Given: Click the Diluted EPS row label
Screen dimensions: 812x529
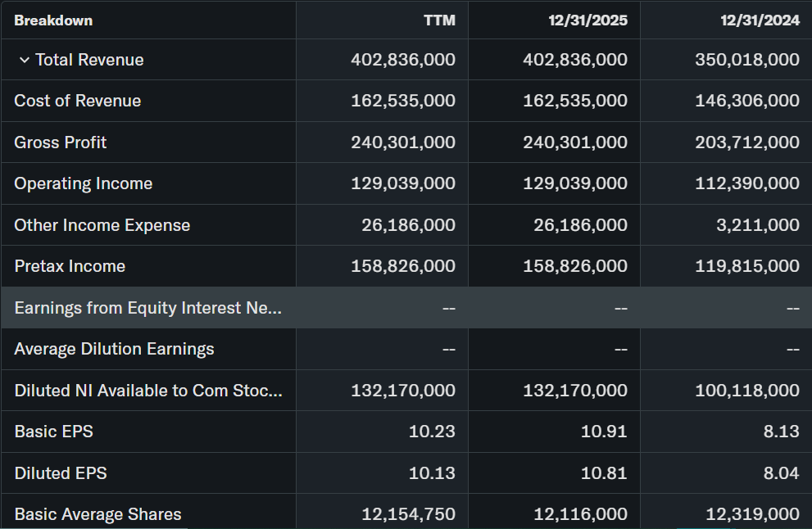Looking at the screenshot, I should click(61, 473).
